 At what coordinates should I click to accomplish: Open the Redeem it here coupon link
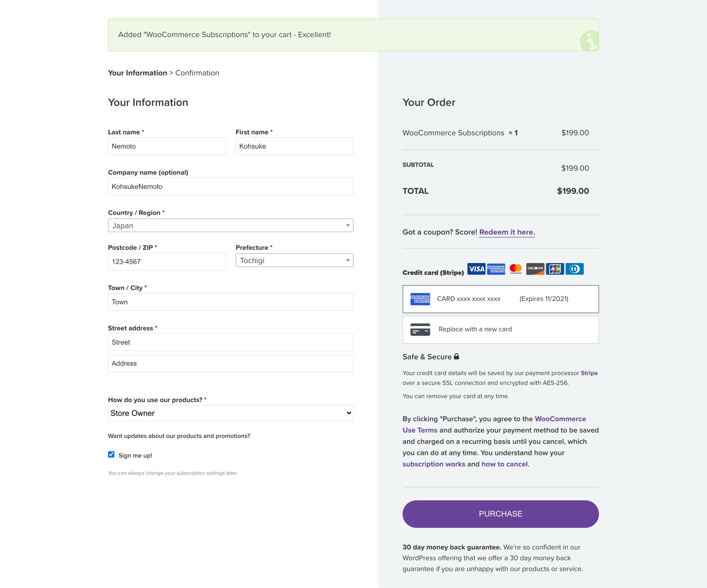[507, 232]
